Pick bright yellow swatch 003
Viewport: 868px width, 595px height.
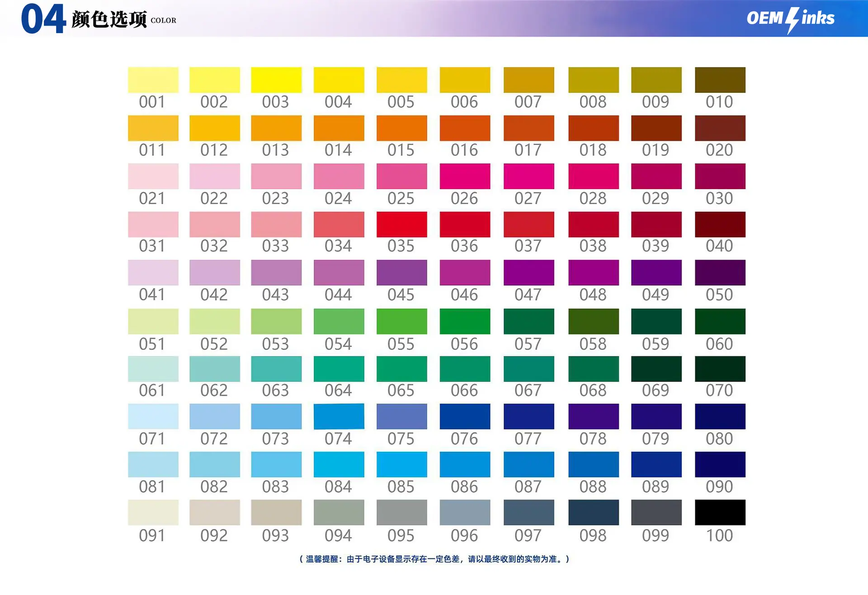276,80
